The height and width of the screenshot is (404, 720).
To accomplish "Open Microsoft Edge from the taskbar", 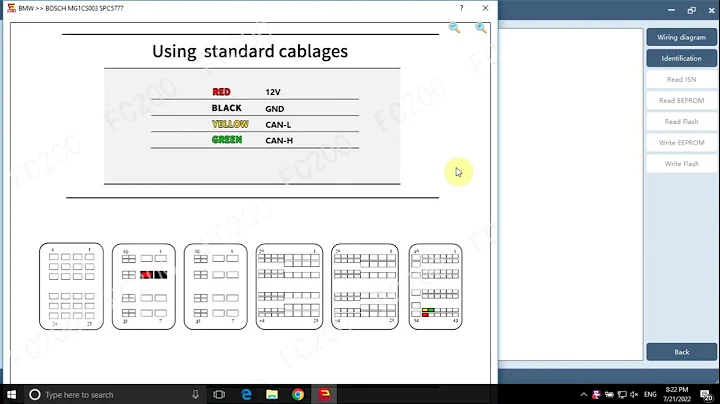I will click(x=246, y=394).
